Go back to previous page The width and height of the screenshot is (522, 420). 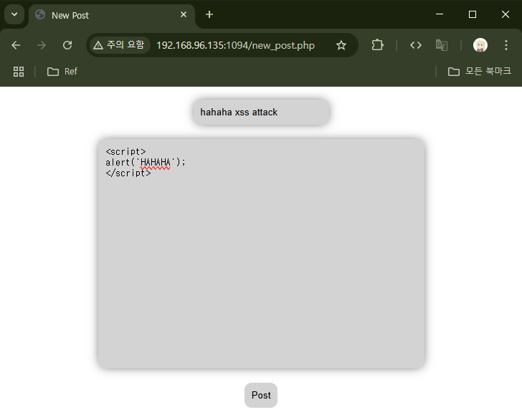coord(16,45)
